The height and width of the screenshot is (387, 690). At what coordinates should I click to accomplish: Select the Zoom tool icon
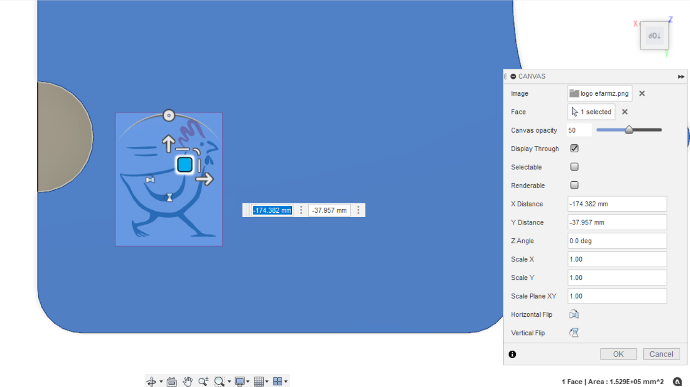[203, 381]
